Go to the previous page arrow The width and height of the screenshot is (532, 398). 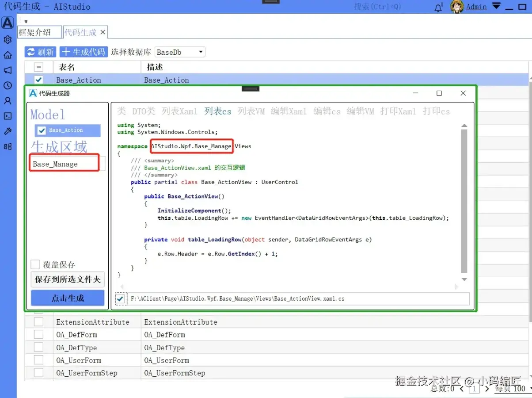pos(462,389)
